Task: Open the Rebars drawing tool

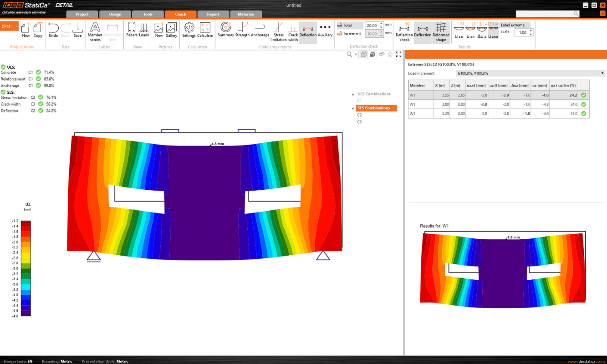Action: tap(132, 30)
